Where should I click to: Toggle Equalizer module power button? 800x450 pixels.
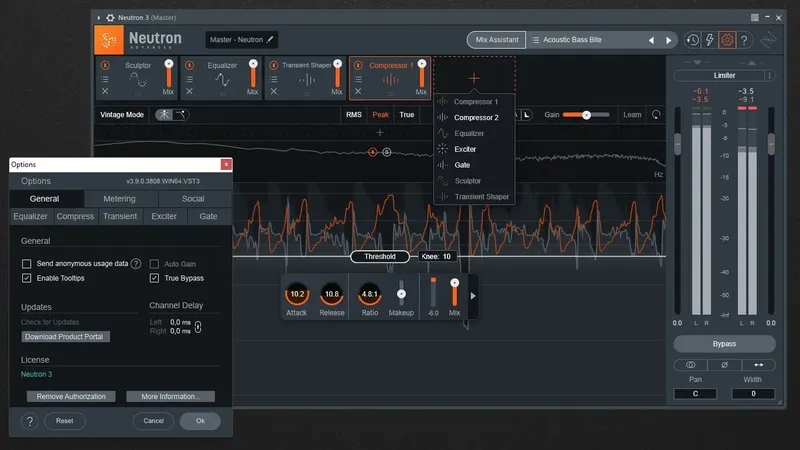click(189, 65)
